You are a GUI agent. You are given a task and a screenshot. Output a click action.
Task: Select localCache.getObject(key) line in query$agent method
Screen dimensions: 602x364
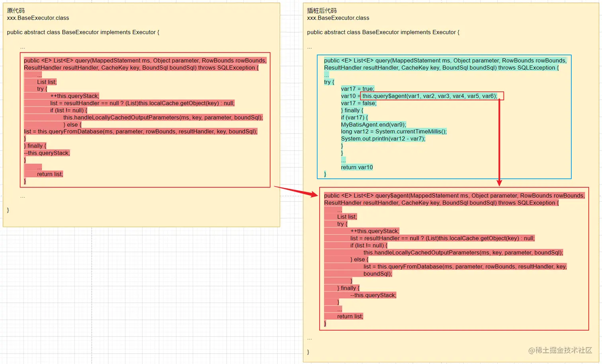tap(442, 238)
